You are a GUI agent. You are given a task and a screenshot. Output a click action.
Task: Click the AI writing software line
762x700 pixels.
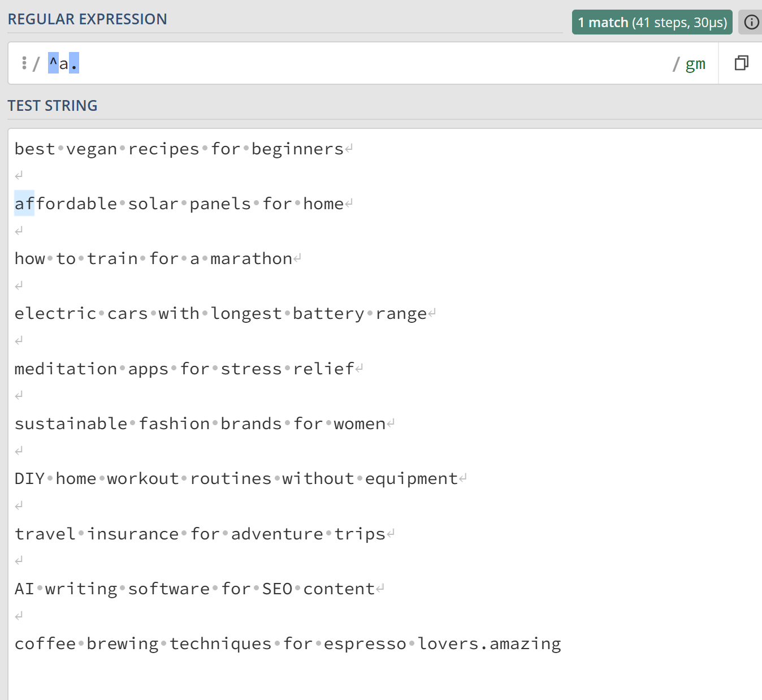point(195,588)
